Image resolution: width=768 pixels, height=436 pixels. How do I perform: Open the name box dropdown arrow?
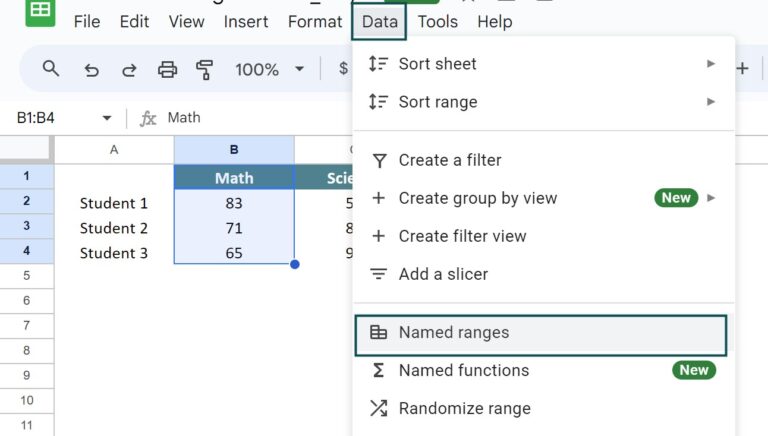[x=106, y=118]
